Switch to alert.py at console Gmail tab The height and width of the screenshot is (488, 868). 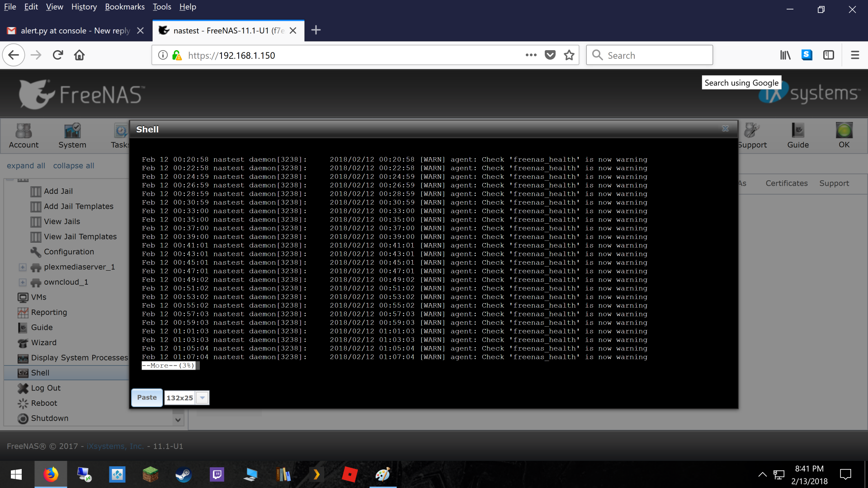[x=75, y=31]
